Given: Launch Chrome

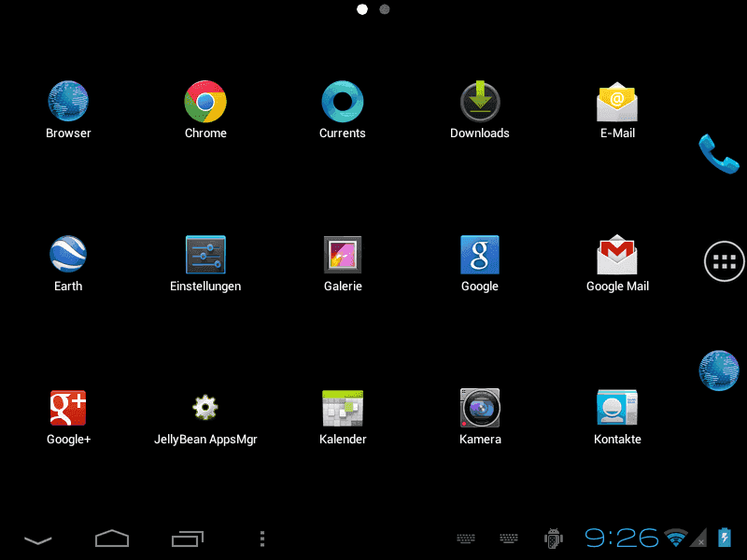Looking at the screenshot, I should pyautogui.click(x=205, y=109).
